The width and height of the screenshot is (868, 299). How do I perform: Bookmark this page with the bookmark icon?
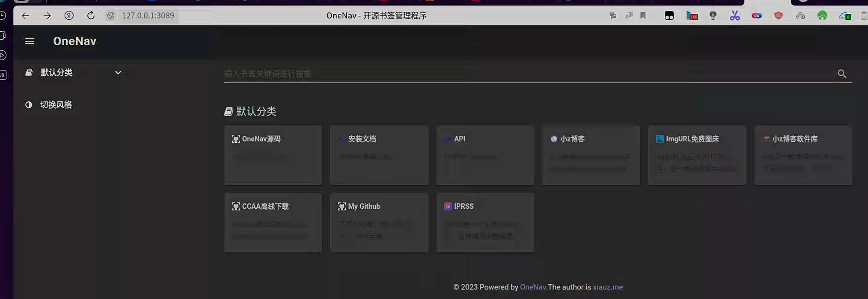(643, 16)
